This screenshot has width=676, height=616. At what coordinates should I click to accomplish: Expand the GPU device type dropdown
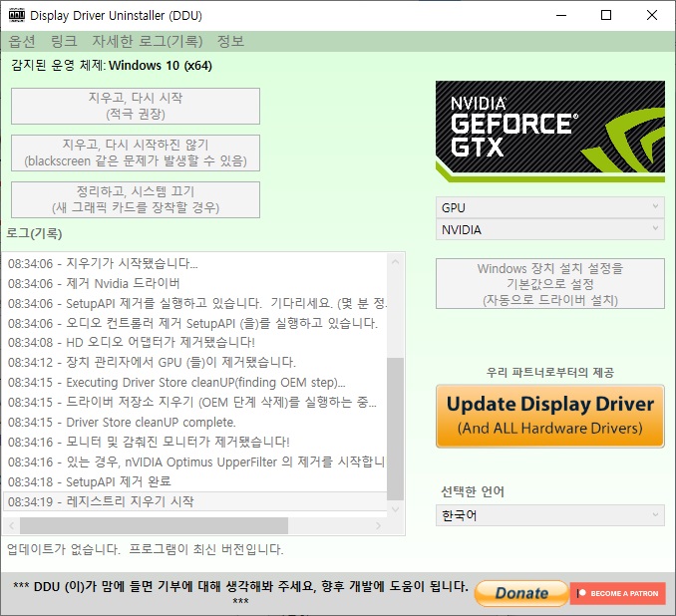point(550,207)
